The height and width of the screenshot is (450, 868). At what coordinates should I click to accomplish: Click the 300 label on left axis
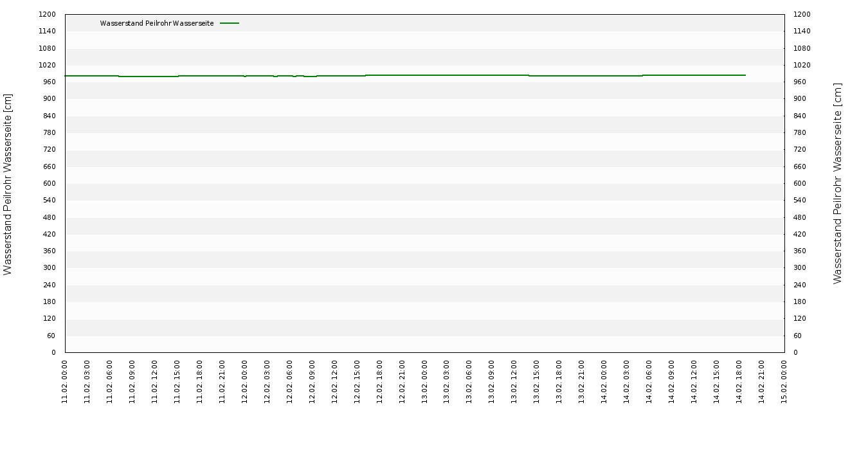click(49, 268)
